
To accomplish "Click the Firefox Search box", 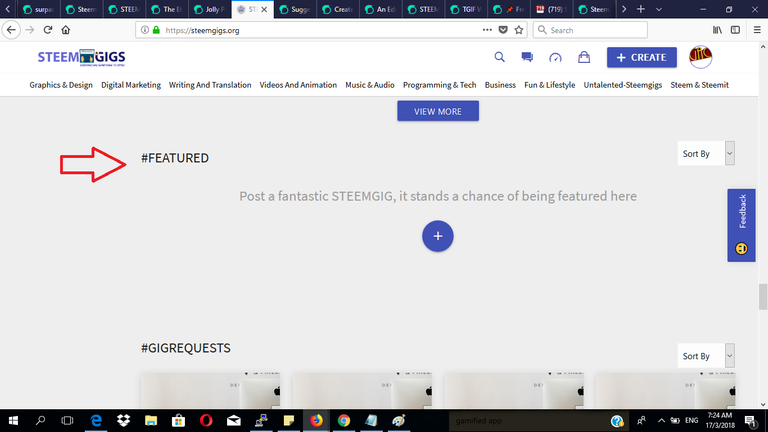I will (x=590, y=30).
